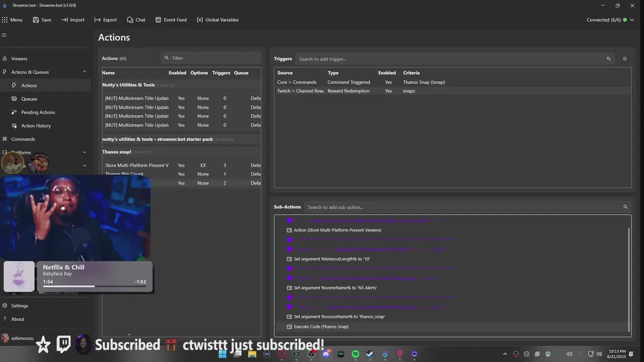Open the Connected (6/6) dropdown arrow
Image resolution: width=644 pixels, height=362 pixels.
point(632,20)
